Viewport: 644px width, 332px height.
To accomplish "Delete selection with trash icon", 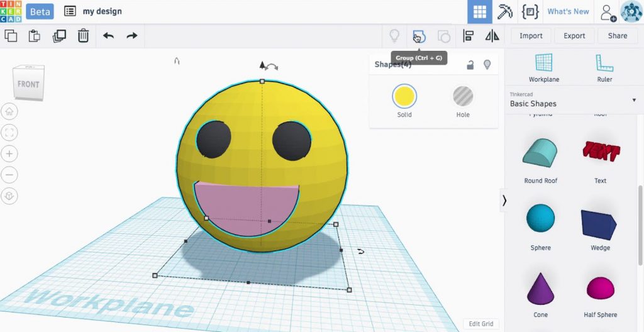I will tap(83, 36).
